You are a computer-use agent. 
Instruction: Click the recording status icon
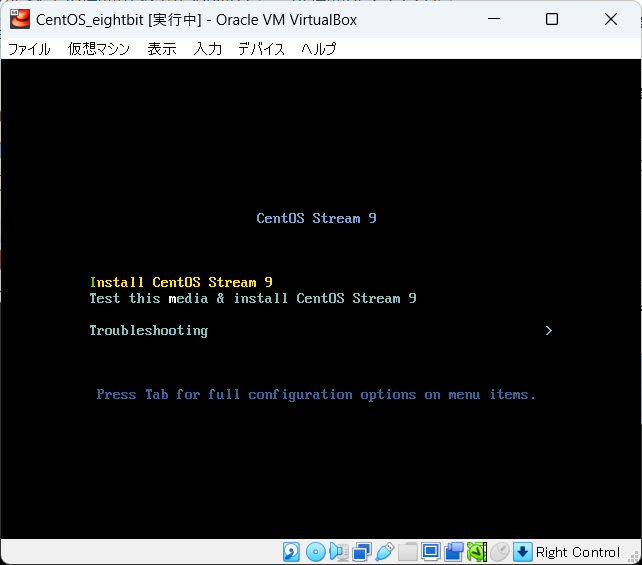coord(454,552)
